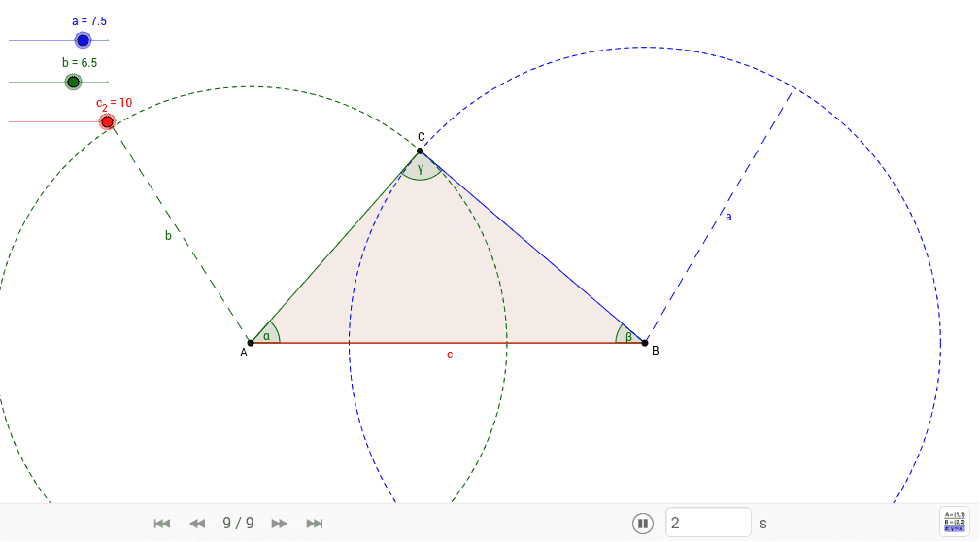Click the blue radius label a
The image size is (980, 542).
(x=728, y=217)
